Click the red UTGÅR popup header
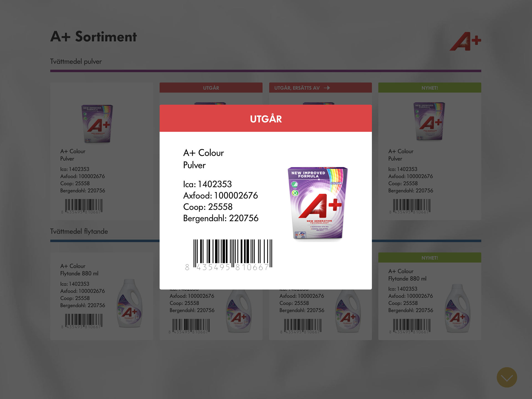The image size is (532, 399). click(266, 118)
